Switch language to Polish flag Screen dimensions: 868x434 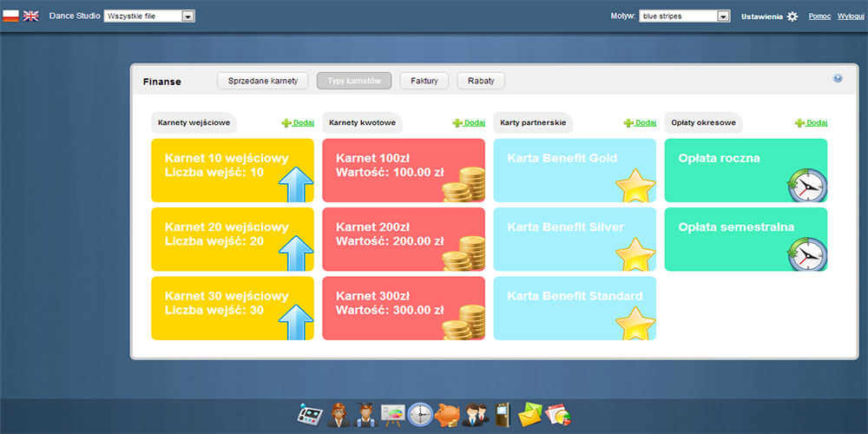point(10,16)
